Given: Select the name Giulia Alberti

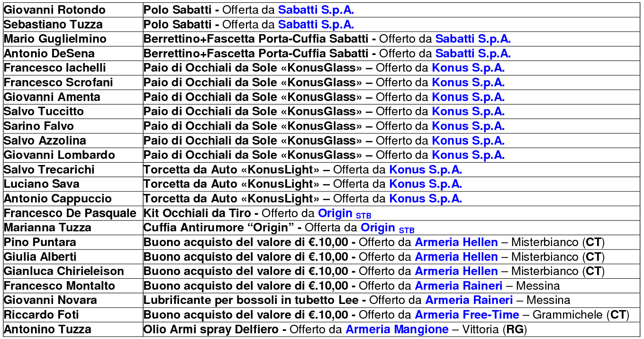Looking at the screenshot, I should 40,257.
